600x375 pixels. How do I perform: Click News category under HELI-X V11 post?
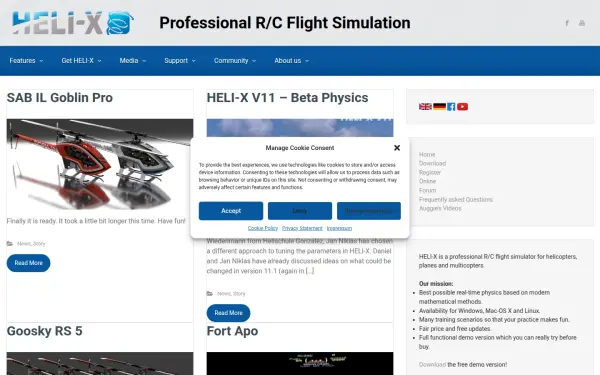click(224, 294)
